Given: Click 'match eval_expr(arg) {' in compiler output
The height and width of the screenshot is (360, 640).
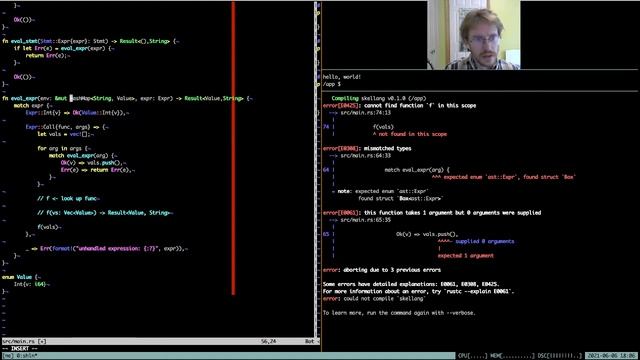Looking at the screenshot, I should click(x=417, y=170).
